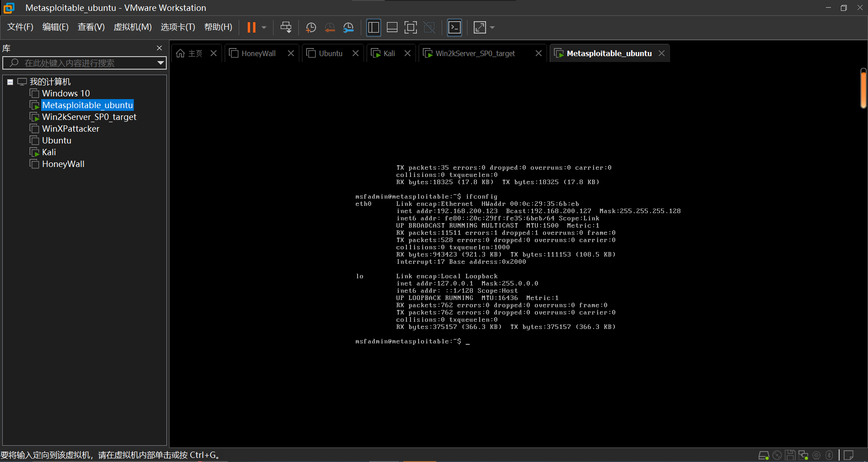Close the Kali tab
Image resolution: width=868 pixels, height=462 pixels.
point(408,53)
